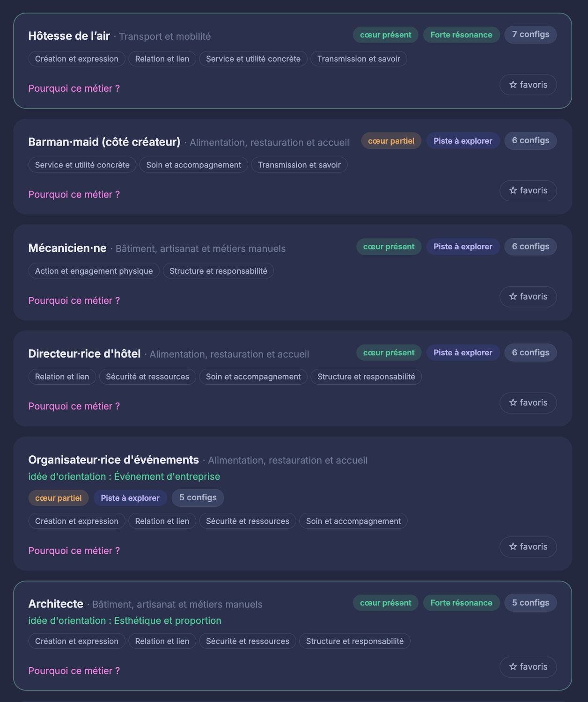The width and height of the screenshot is (588, 702).
Task: Toggle favoris star on Mécanicien·ne card
Action: [528, 297]
